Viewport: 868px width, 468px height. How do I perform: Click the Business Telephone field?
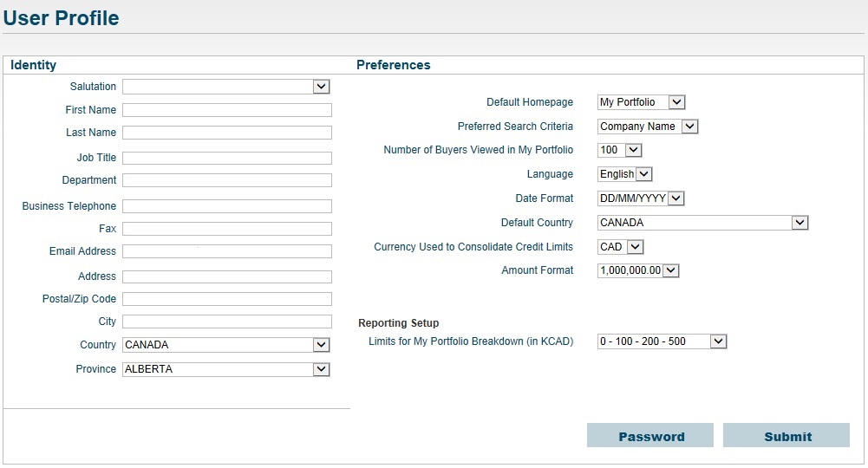(x=227, y=206)
